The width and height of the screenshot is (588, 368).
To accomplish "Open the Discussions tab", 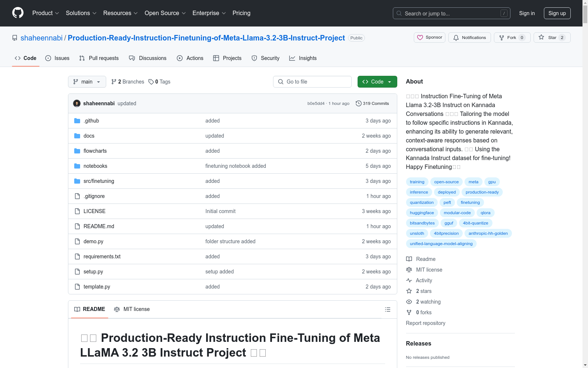I will pyautogui.click(x=148, y=58).
